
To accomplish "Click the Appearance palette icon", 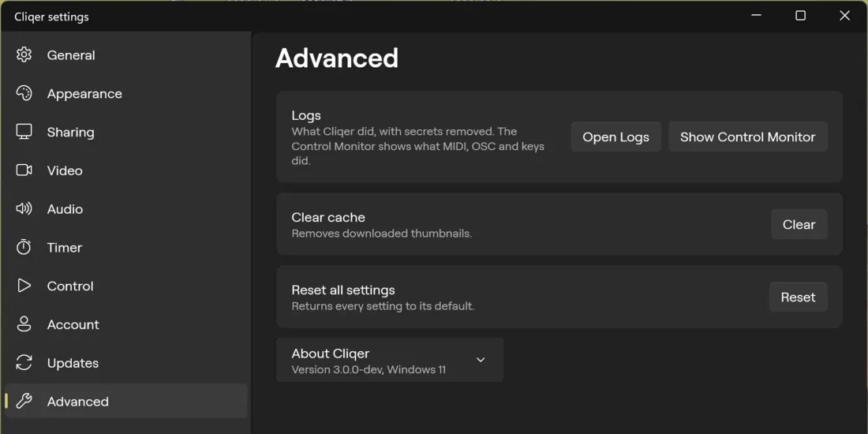I will [24, 93].
